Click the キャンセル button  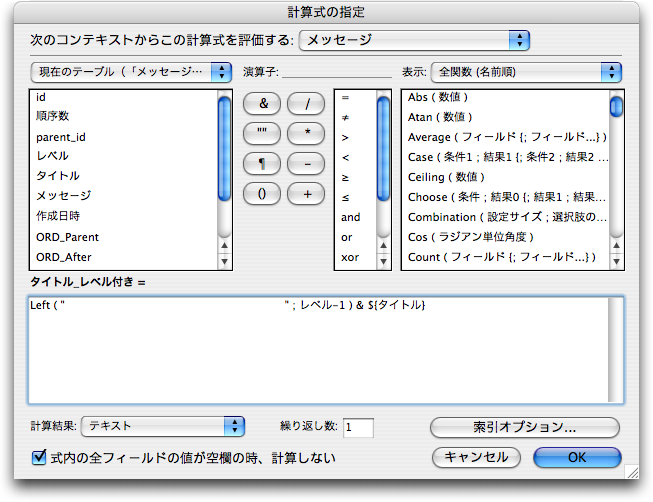tap(476, 457)
